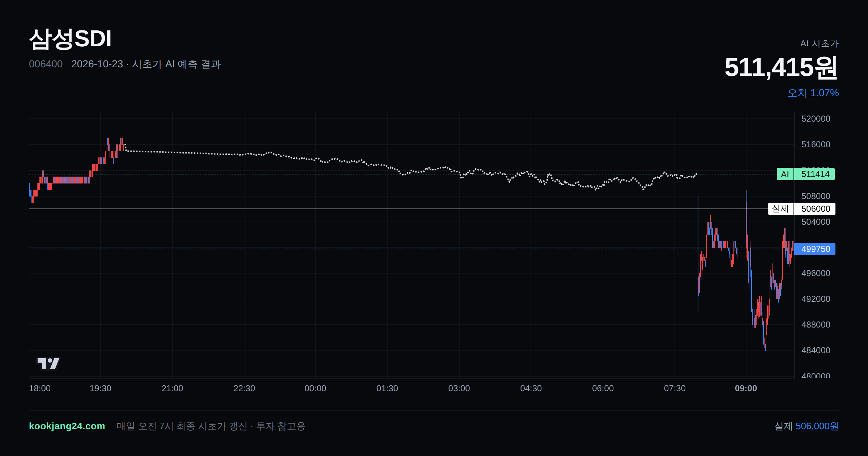Click the 19:30 time axis label
Image resolution: width=868 pixels, height=456 pixels.
(100, 388)
